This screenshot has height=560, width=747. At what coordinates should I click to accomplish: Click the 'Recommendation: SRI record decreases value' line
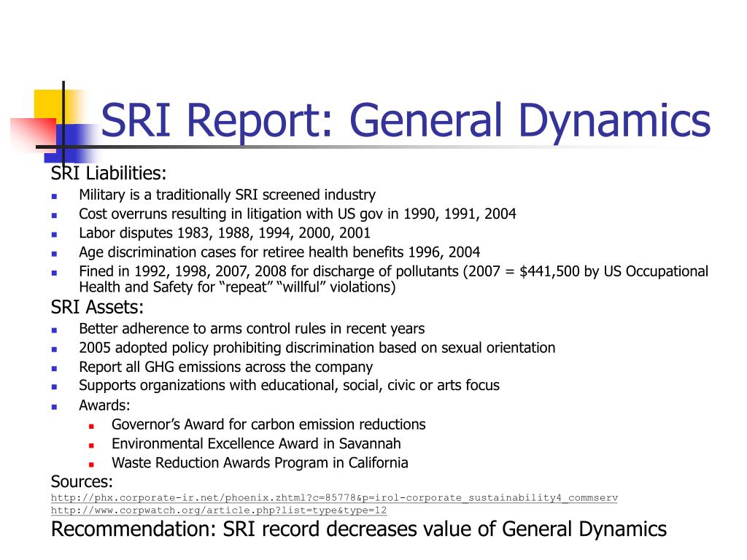(x=359, y=529)
